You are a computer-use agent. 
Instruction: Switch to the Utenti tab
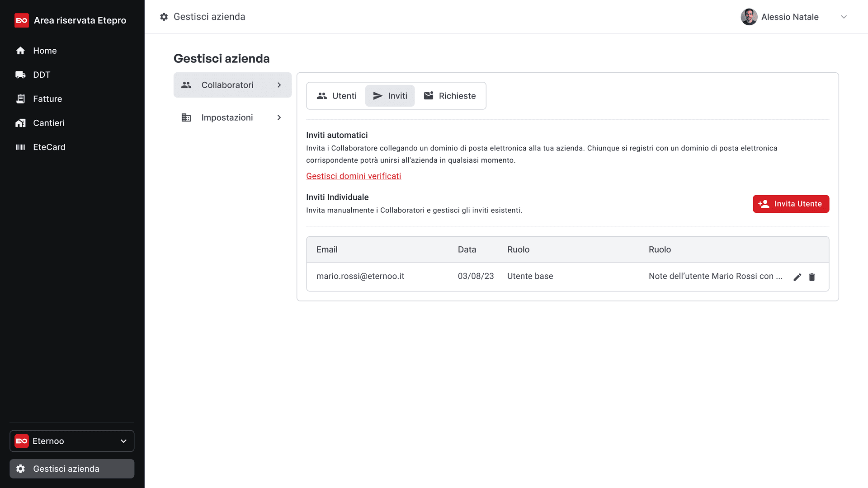click(x=337, y=96)
